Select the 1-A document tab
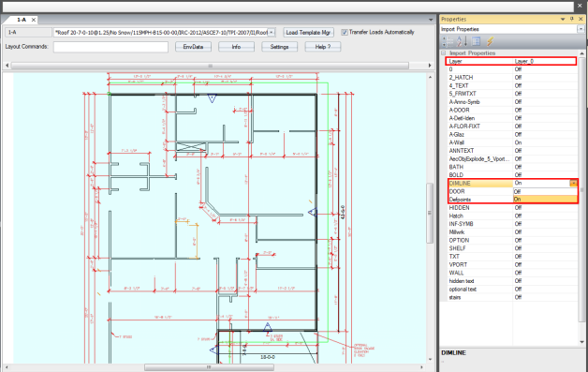This screenshot has height=372, width=588. [x=21, y=20]
